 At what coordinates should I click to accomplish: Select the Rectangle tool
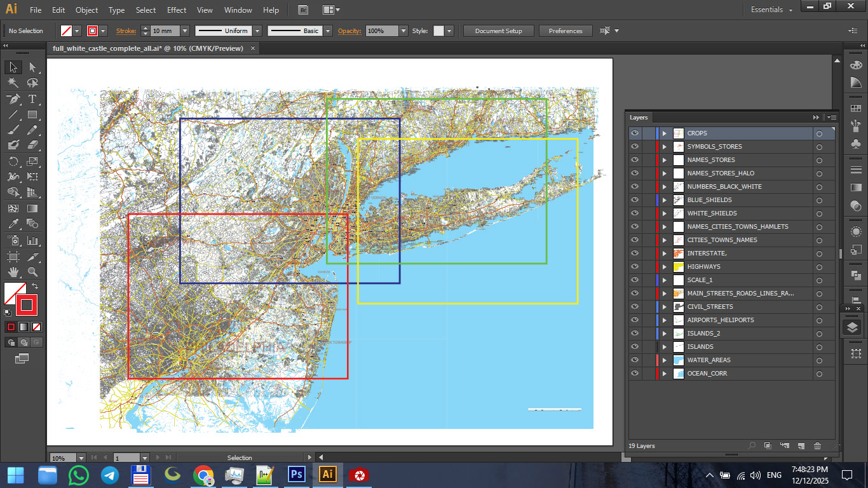pos(32,115)
